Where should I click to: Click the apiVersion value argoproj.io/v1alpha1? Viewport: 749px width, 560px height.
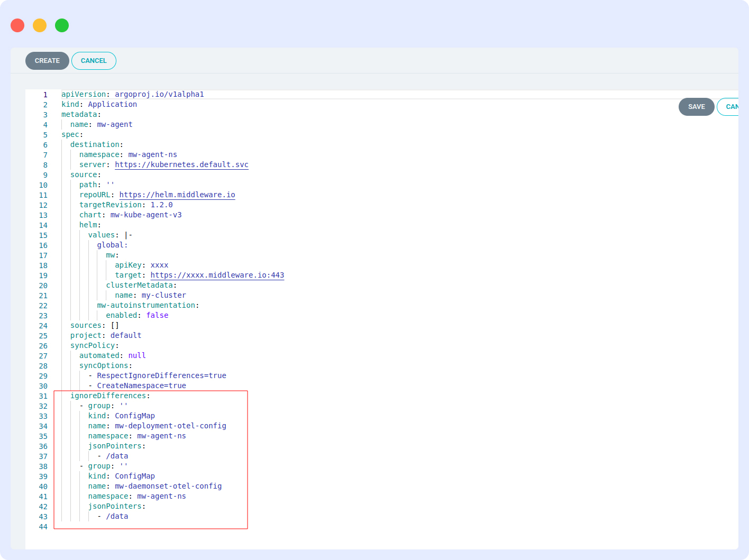tap(160, 94)
